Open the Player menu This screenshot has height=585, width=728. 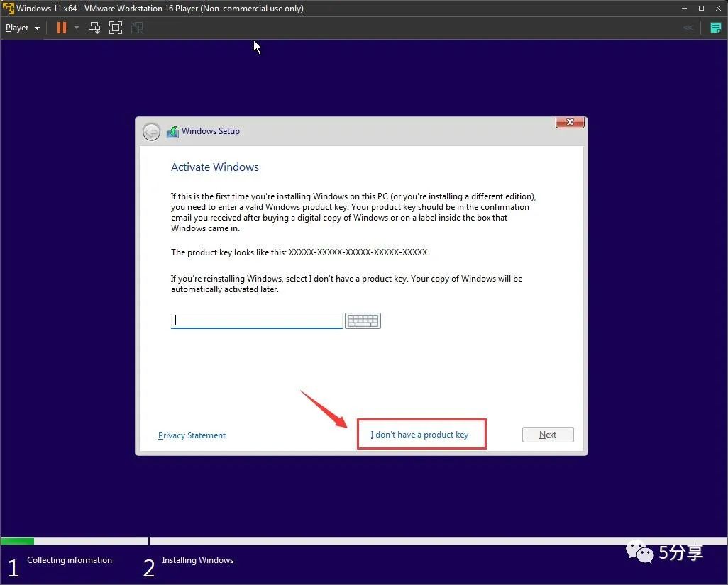pyautogui.click(x=22, y=28)
